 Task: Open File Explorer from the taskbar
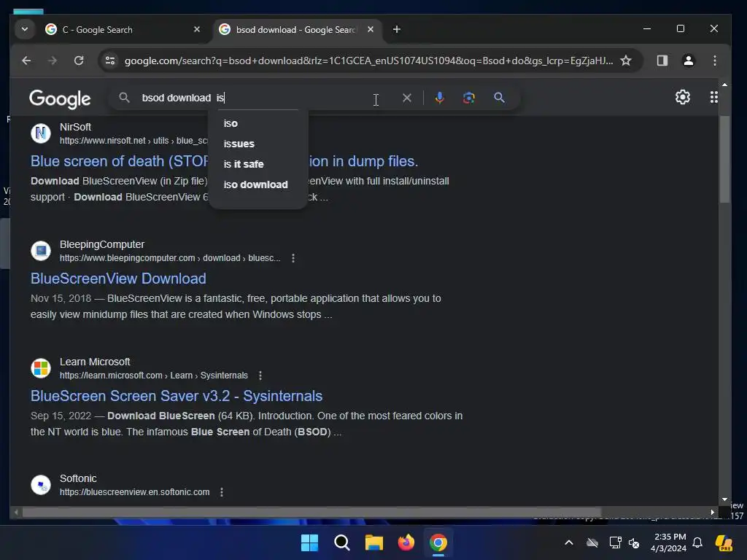374,542
